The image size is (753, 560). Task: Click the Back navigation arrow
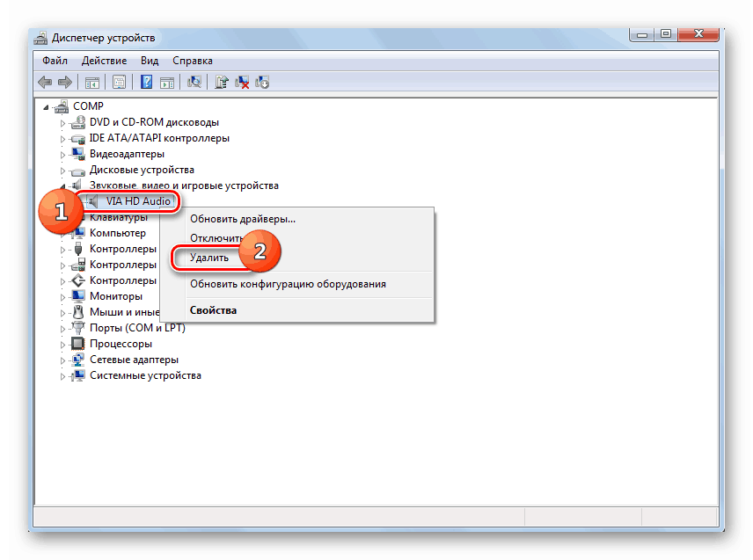tap(45, 82)
